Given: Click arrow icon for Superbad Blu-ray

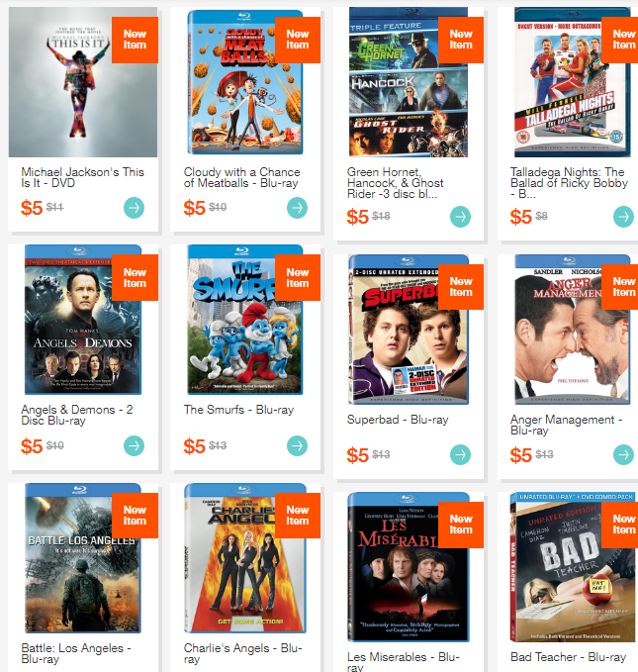Looking at the screenshot, I should [x=460, y=454].
